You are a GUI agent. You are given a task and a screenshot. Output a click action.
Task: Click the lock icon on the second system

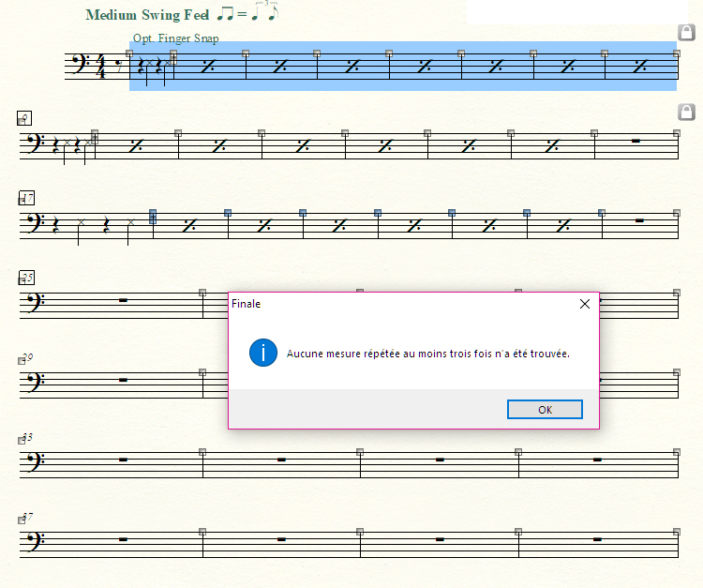(685, 113)
